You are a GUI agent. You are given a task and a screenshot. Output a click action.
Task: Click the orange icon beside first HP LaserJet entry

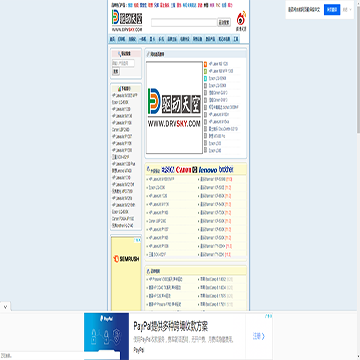pos(206,64)
